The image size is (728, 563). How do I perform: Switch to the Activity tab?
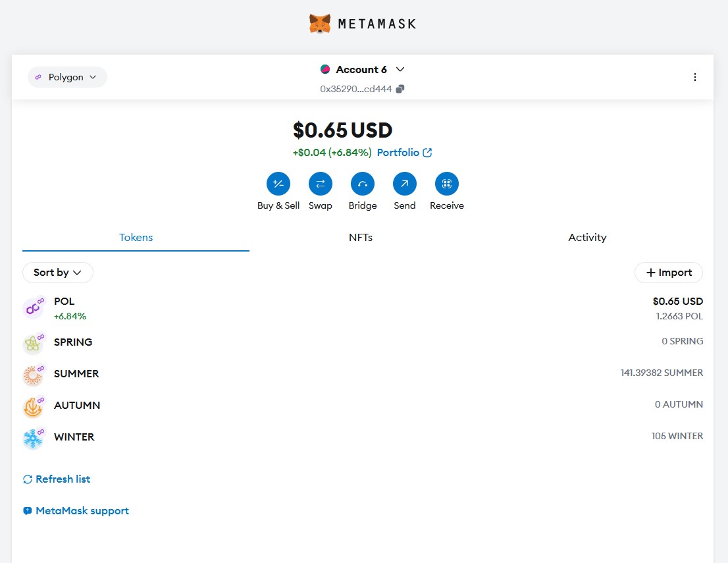[x=586, y=238]
